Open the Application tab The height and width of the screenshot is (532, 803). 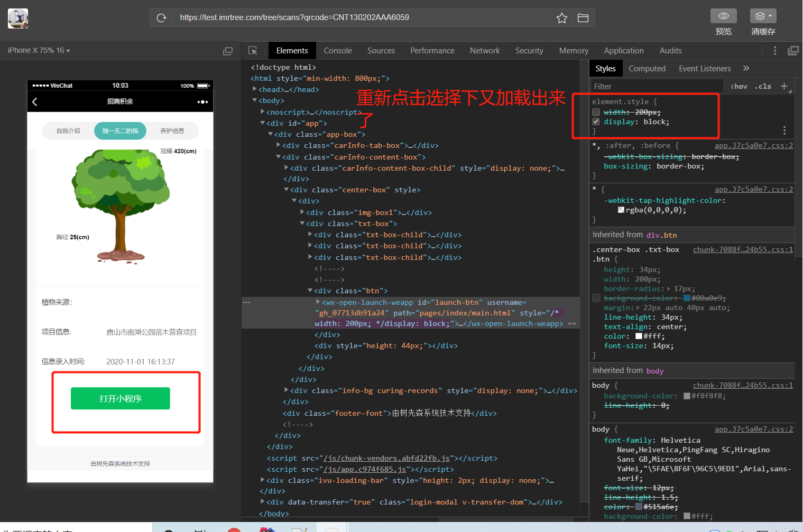click(x=624, y=51)
